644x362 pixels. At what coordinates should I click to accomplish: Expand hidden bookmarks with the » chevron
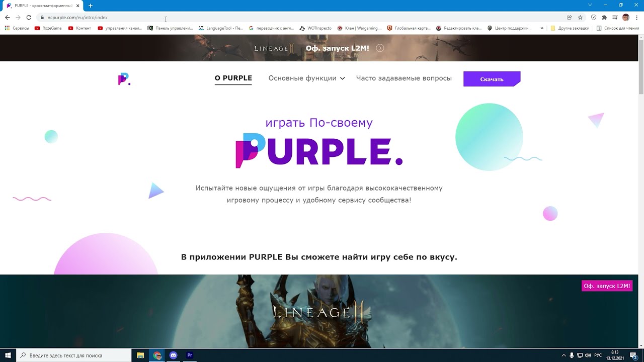click(x=542, y=28)
